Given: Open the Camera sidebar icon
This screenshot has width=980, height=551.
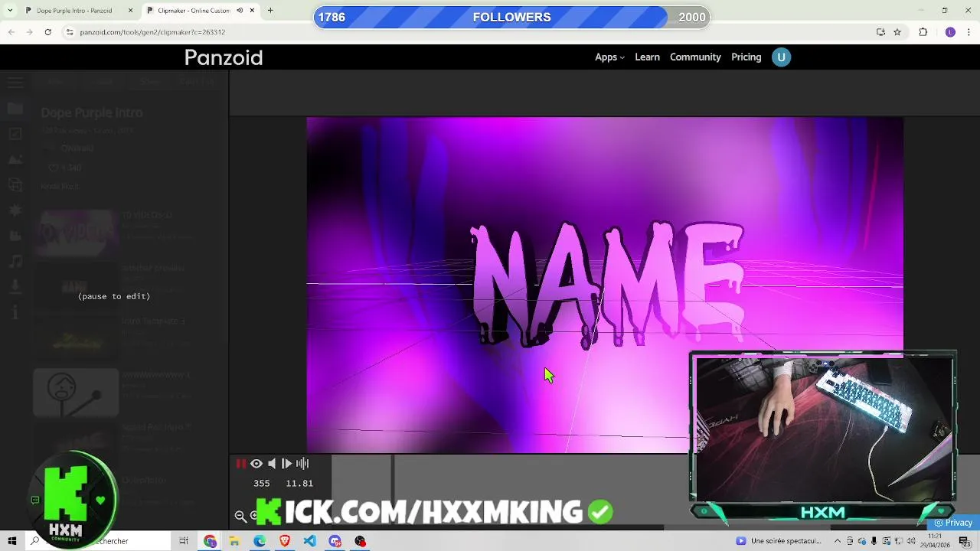Looking at the screenshot, I should [x=15, y=236].
